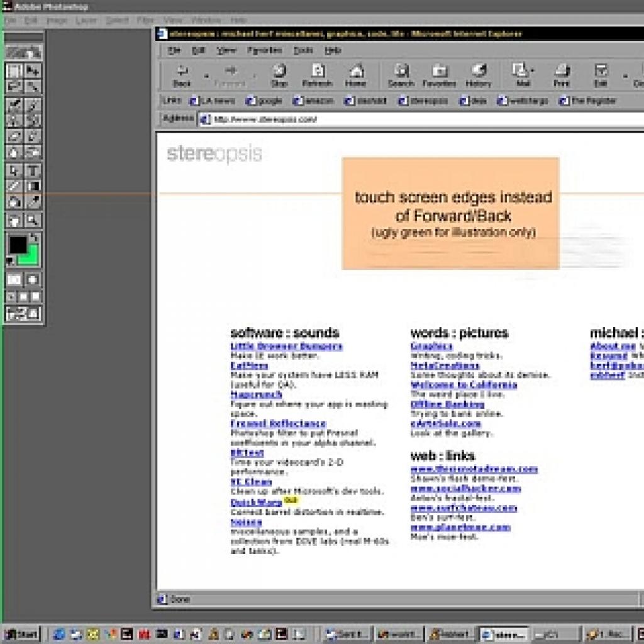The height and width of the screenshot is (644, 644).
Task: Launch Internet Explorer from Quick Launch
Action: coord(58,635)
